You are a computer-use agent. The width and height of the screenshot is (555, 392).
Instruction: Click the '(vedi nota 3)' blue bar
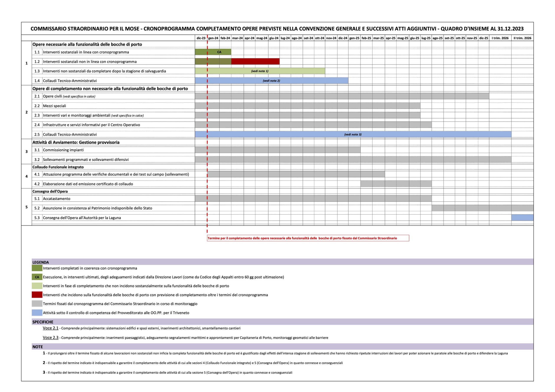click(x=353, y=134)
